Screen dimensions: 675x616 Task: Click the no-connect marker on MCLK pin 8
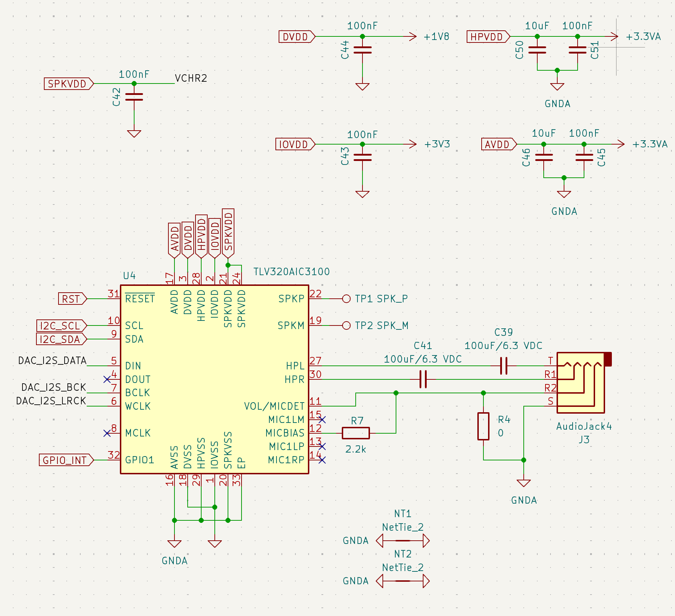(107, 433)
